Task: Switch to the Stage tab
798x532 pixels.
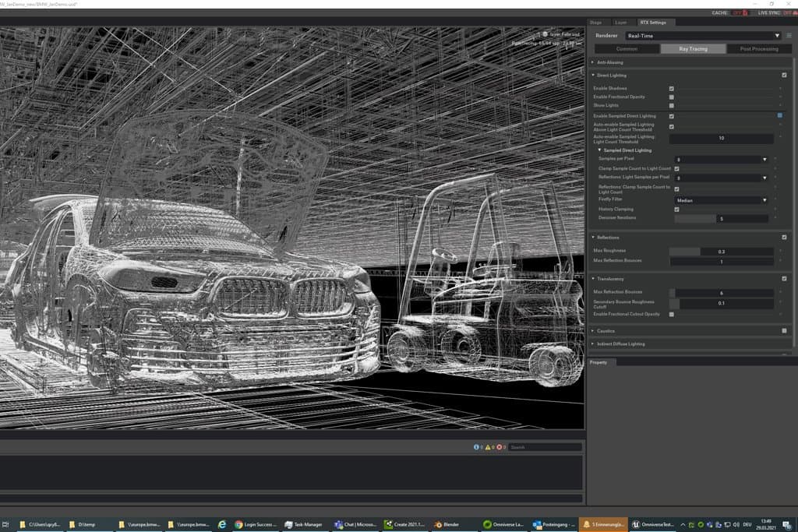Action: pos(596,23)
